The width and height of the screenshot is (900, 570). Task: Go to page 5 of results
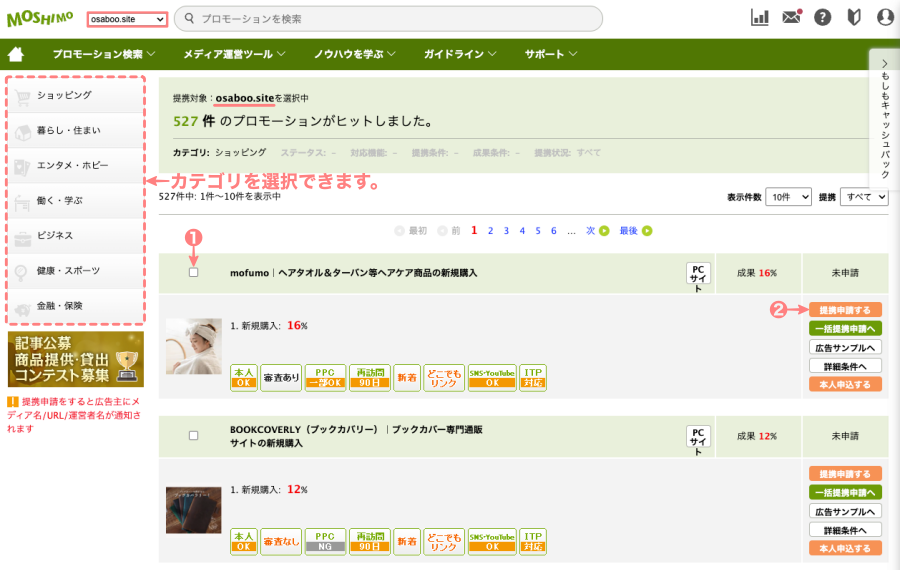tap(538, 231)
